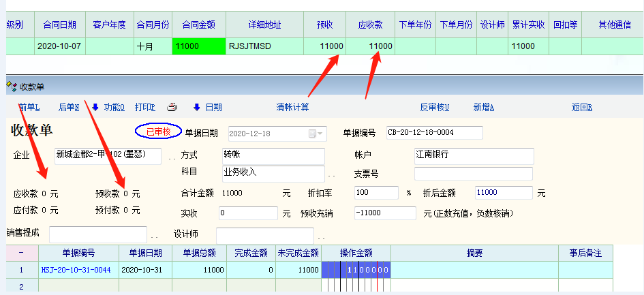Viewport: 644px width, 295px height.
Task: Click 返回 to go back
Action: tap(581, 107)
